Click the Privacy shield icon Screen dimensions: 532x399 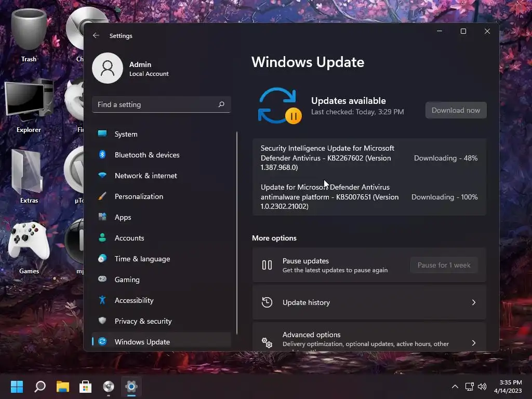[102, 320]
